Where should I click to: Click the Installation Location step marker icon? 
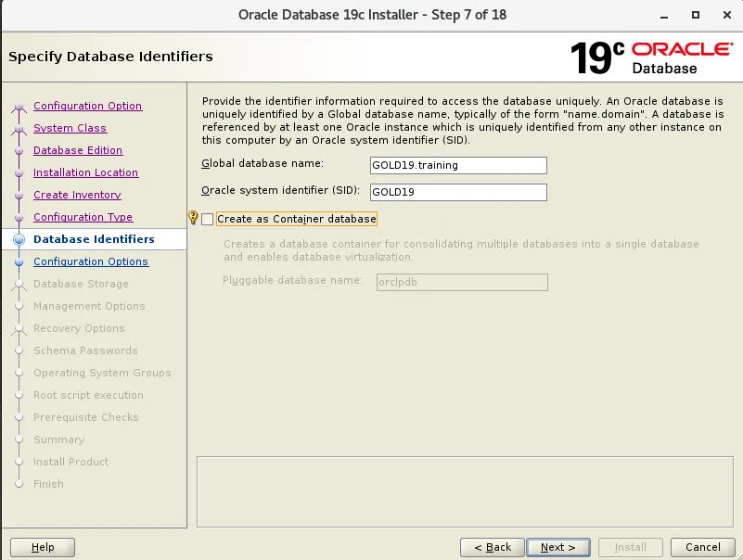tap(19, 173)
